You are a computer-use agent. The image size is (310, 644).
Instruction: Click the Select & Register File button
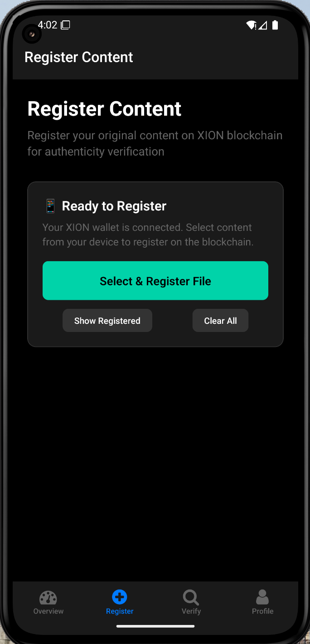point(155,281)
